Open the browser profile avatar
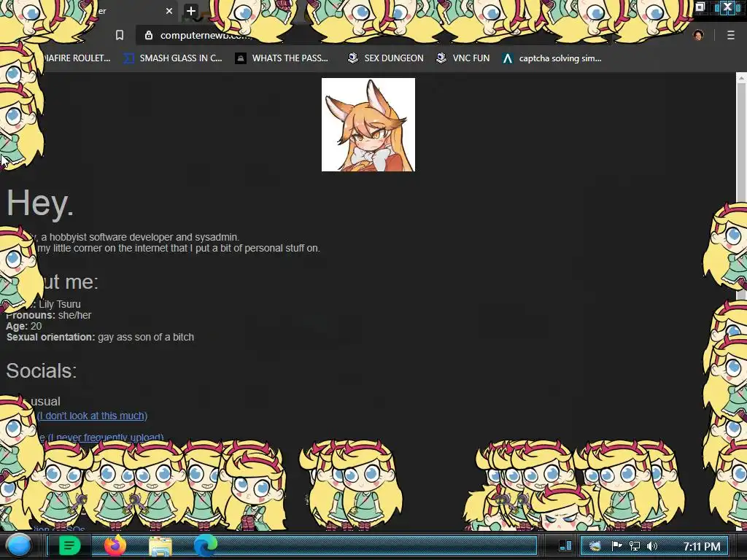 698,35
